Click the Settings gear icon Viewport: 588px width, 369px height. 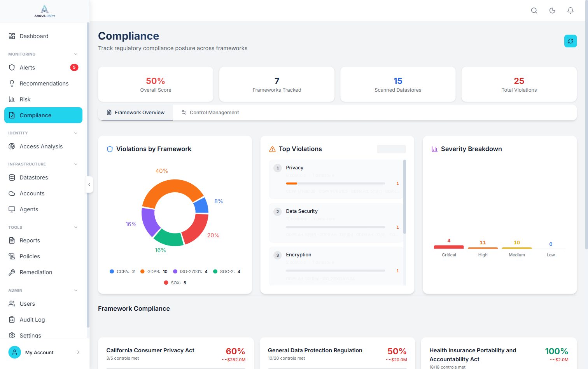(12, 335)
